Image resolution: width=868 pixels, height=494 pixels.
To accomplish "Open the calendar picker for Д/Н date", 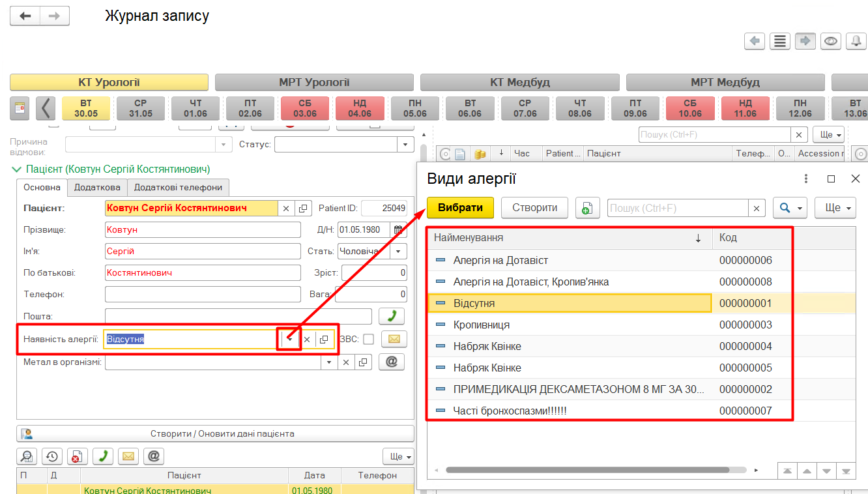I will click(x=398, y=230).
